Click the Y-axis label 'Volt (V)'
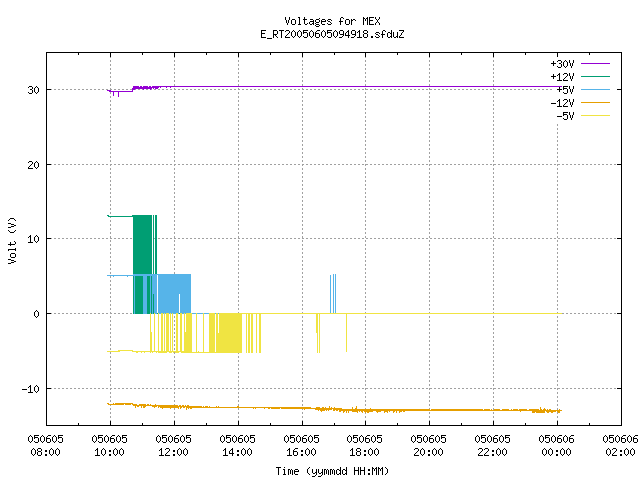 [x=12, y=240]
